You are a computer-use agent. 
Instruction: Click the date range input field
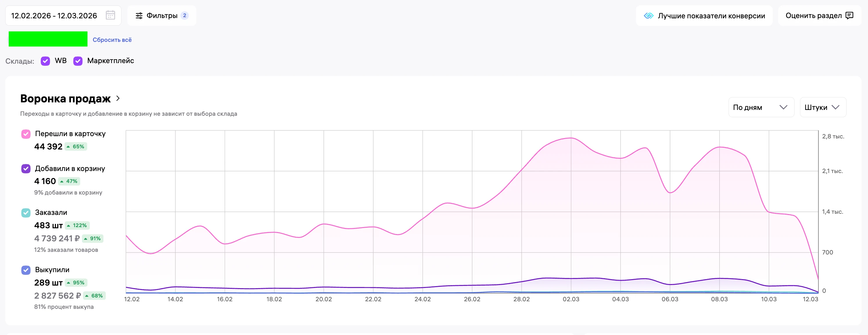pos(54,15)
